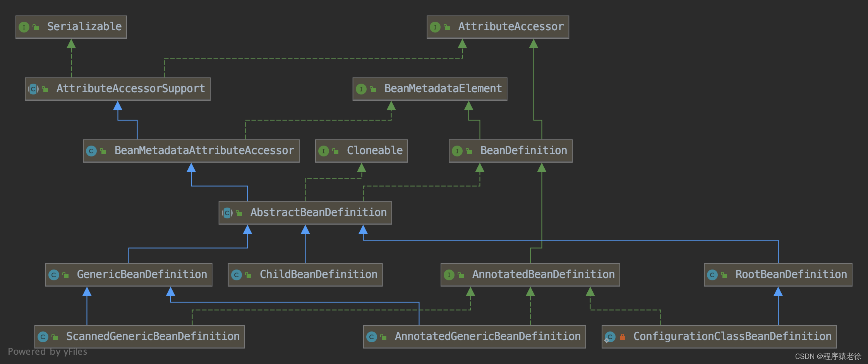This screenshot has height=364, width=868.
Task: Click the AbstractBeanDefinition abstract class icon
Action: coord(227,213)
